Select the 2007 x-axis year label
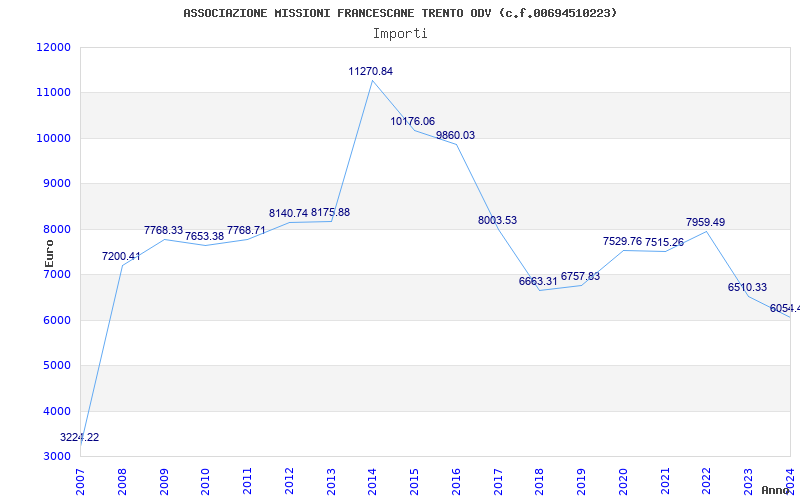This screenshot has height=500, width=800. point(80,481)
